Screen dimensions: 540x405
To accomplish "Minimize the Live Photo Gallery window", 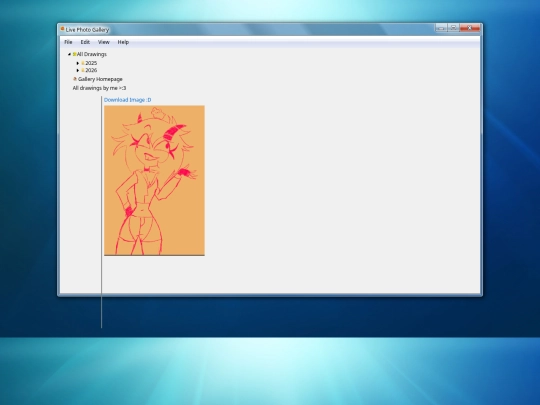I will point(441,28).
